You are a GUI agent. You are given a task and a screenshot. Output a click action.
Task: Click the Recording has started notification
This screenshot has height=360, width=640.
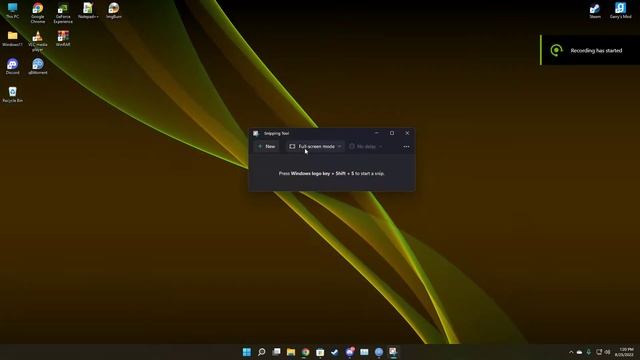590,50
